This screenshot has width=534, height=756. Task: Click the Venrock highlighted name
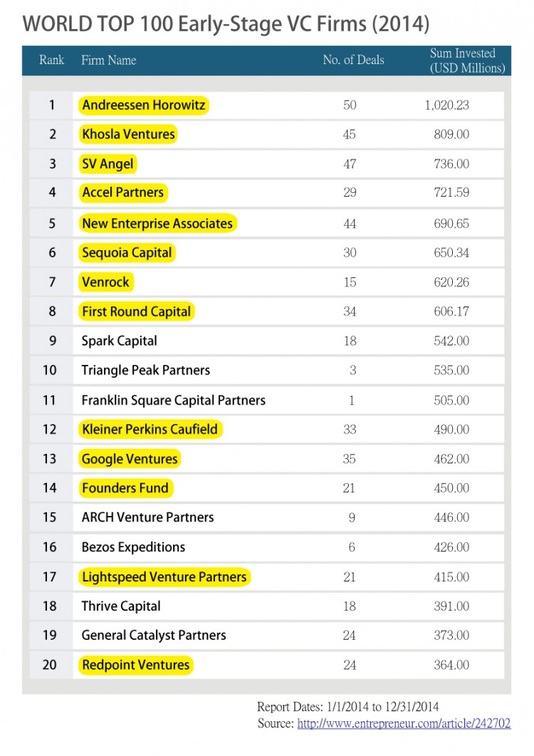106,282
